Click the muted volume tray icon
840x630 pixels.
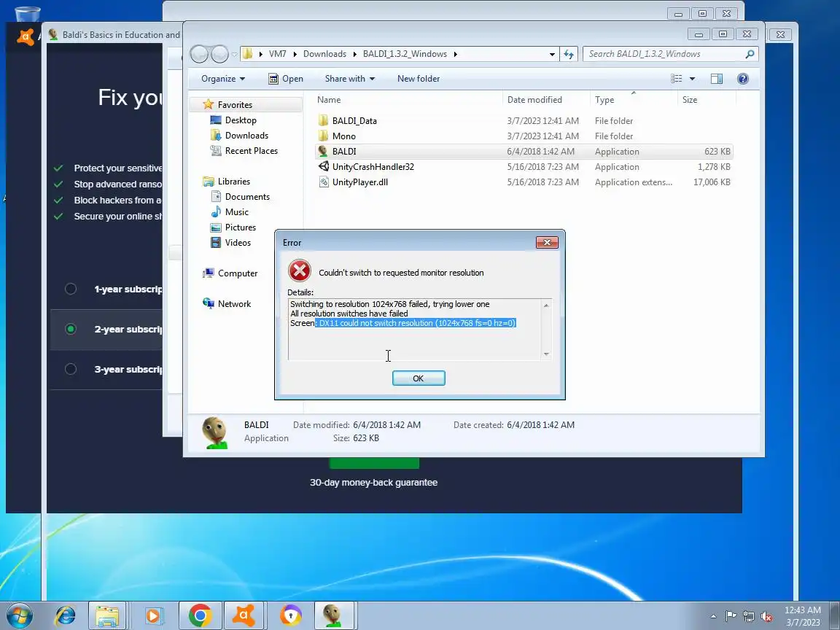[766, 617]
